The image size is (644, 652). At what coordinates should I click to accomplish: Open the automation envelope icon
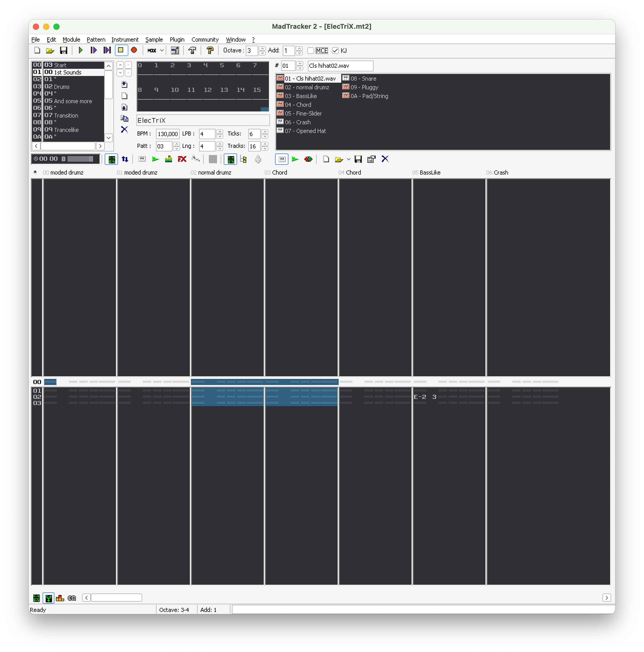[196, 159]
